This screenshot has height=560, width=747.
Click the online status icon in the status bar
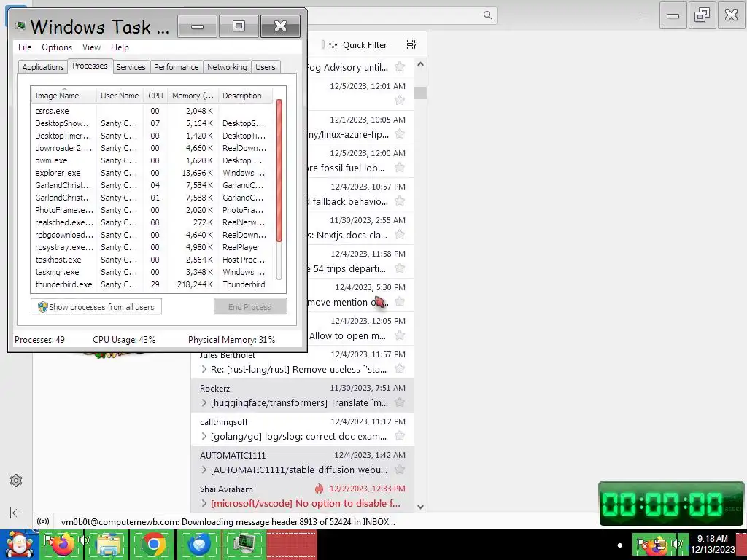[x=43, y=521]
